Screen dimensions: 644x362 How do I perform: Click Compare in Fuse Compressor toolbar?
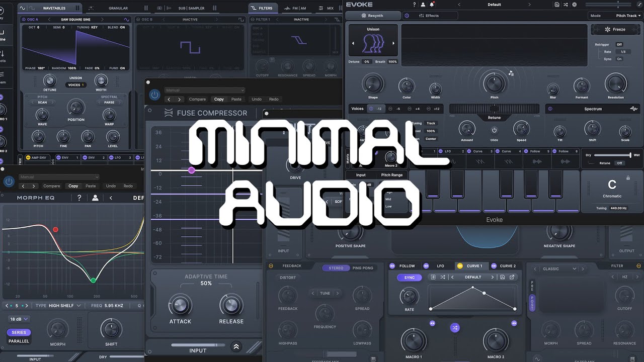click(197, 99)
